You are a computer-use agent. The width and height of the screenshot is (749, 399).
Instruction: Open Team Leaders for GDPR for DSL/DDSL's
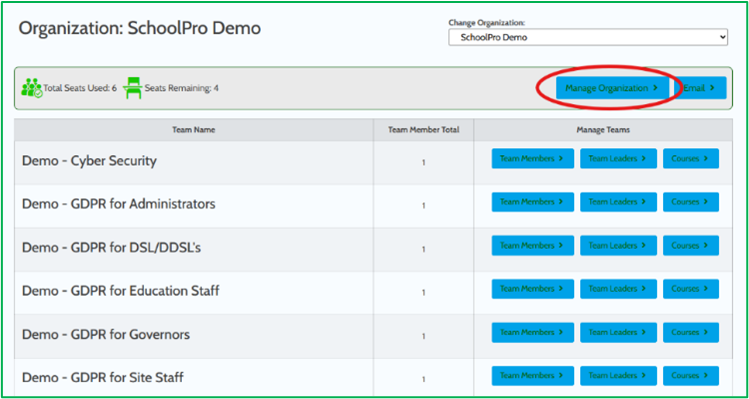(x=618, y=246)
